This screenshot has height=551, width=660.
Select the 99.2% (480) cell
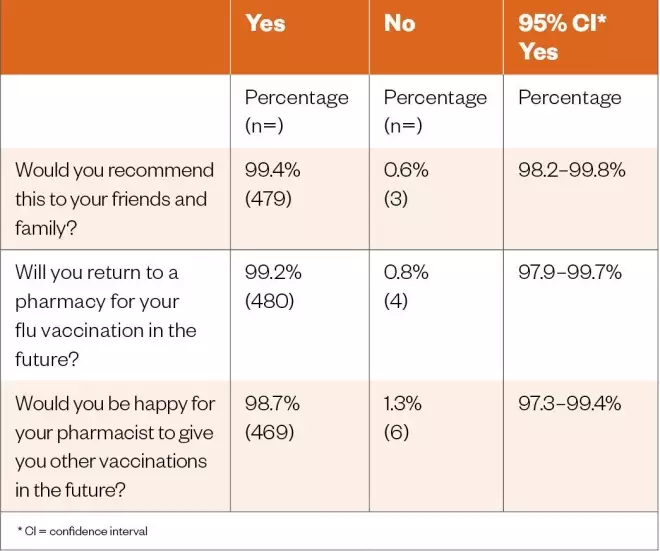pos(272,287)
